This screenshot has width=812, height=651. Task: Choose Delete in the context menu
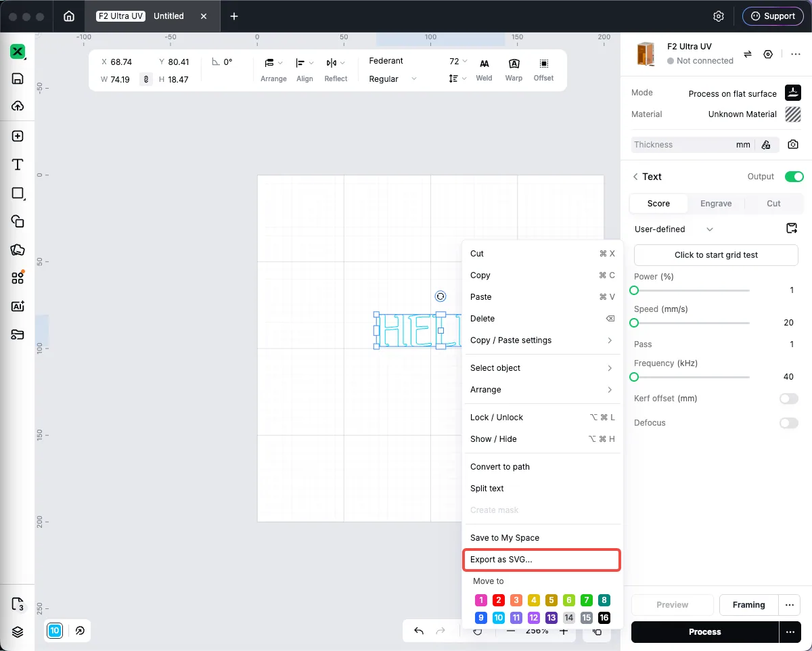[x=542, y=319]
